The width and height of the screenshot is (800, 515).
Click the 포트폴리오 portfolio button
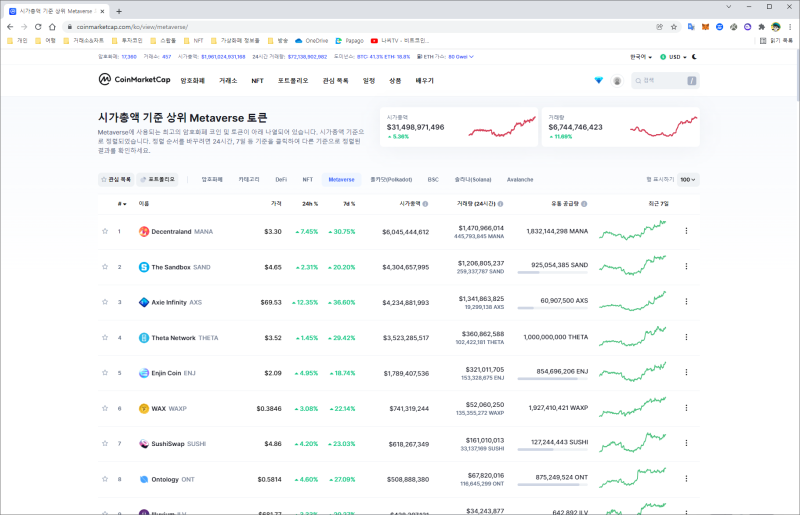tap(158, 180)
